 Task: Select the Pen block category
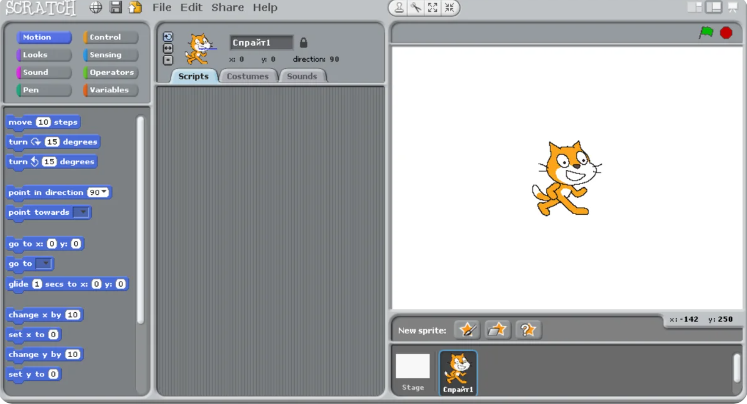[43, 90]
